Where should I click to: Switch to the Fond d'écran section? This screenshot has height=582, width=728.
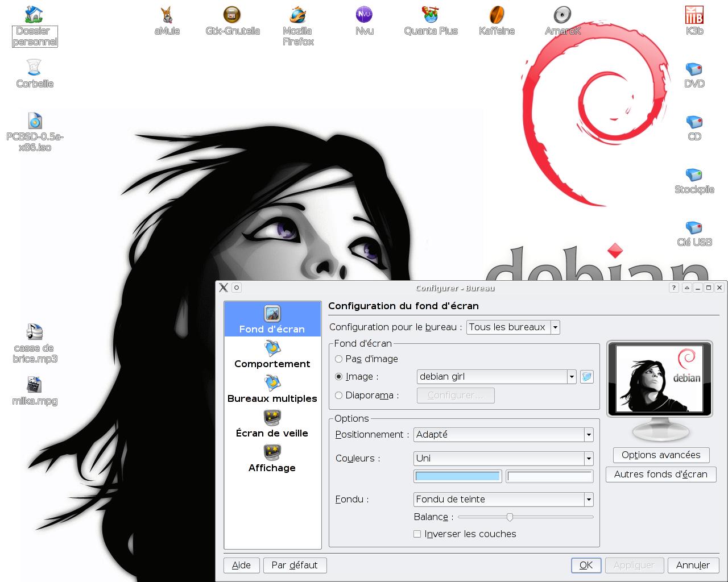coord(272,319)
